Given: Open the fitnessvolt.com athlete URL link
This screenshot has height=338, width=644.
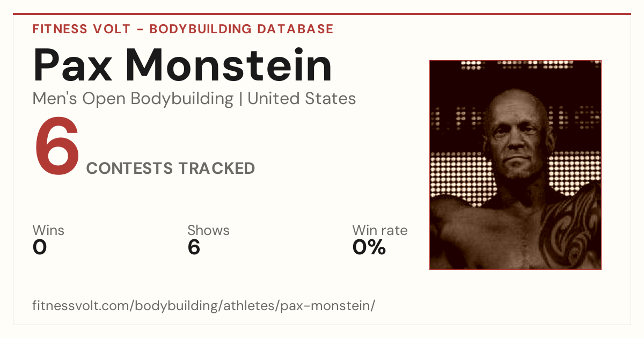Looking at the screenshot, I should [203, 306].
